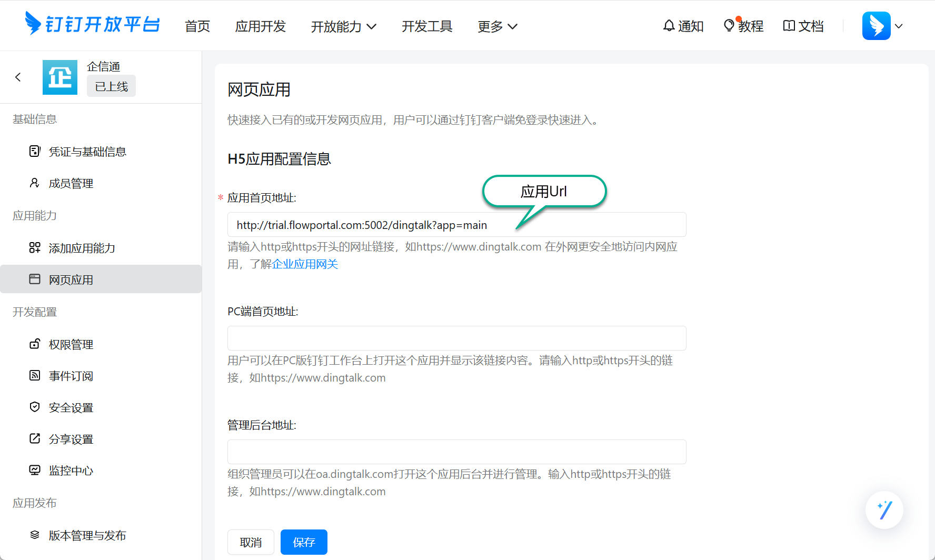Click the tutorial lightbulb icon

point(729,25)
